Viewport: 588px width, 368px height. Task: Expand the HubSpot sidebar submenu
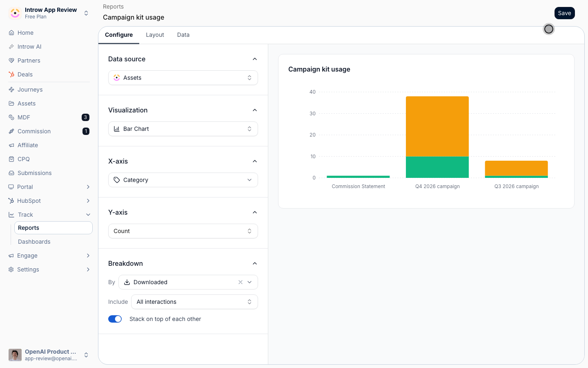(x=88, y=201)
